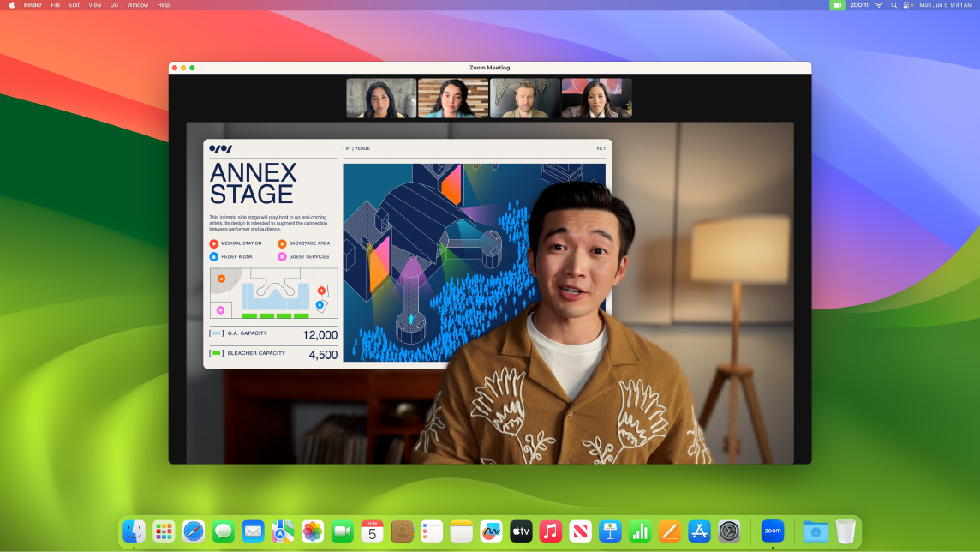Screen dimensions: 980x552
Task: Launch the Zoom app from the Dock
Action: pyautogui.click(x=772, y=531)
